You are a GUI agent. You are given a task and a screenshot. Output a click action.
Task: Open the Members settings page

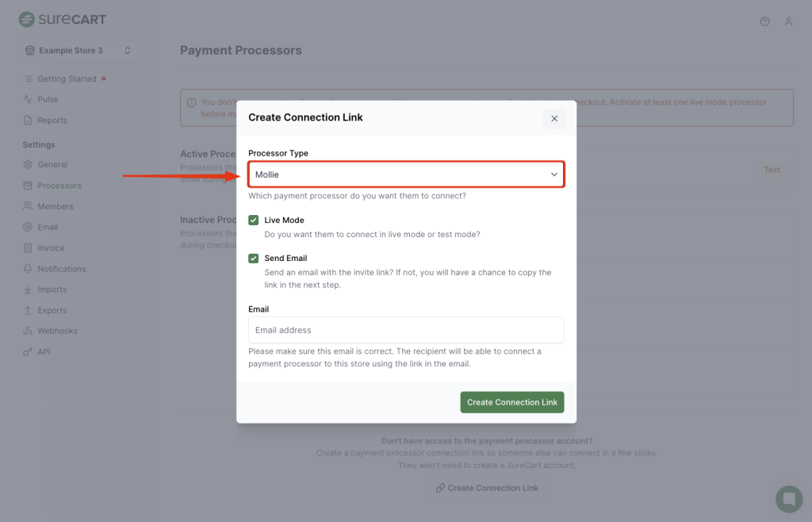55,206
